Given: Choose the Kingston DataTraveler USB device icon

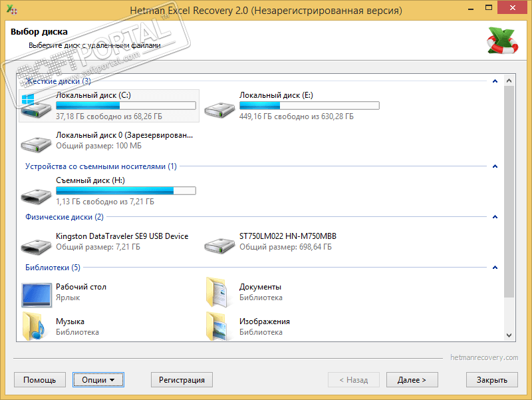Looking at the screenshot, I should point(36,246).
